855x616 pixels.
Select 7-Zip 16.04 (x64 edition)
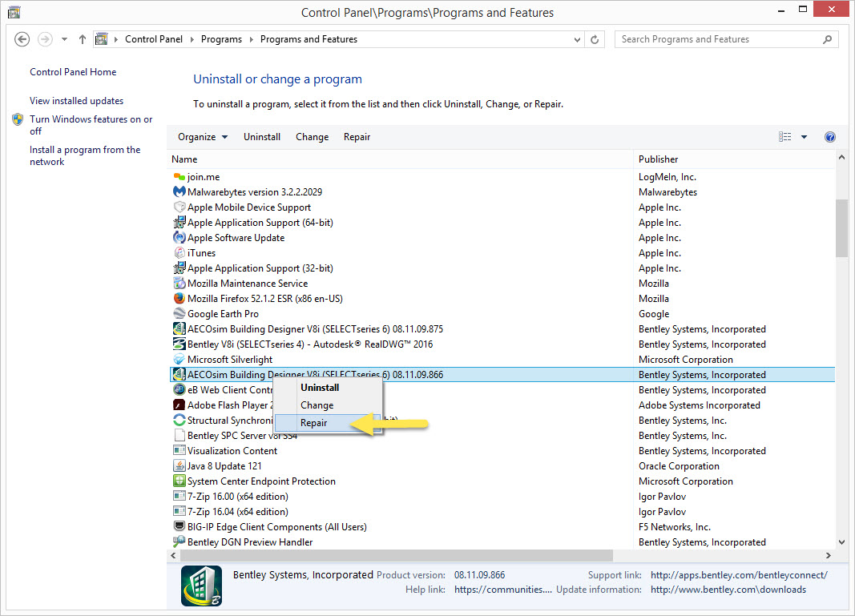(502, 512)
